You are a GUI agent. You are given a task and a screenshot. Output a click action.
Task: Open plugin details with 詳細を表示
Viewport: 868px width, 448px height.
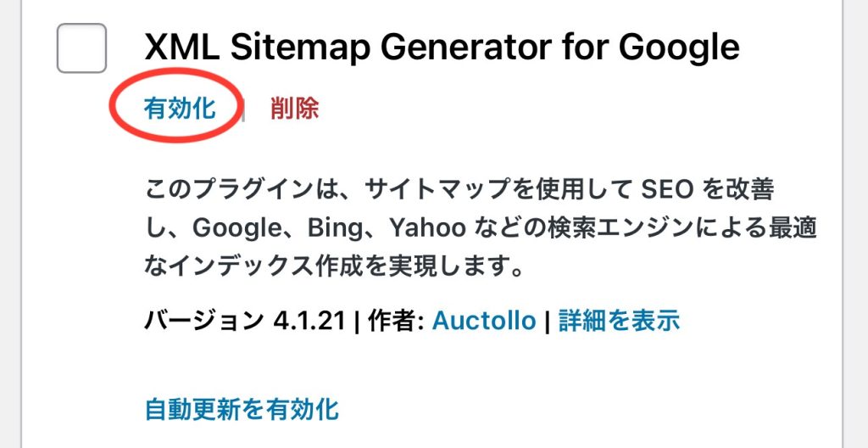(x=619, y=321)
